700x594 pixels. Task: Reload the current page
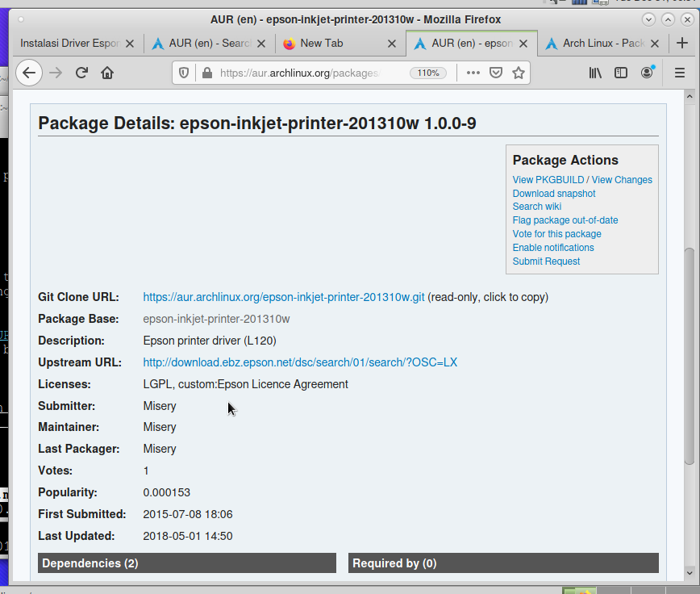click(x=81, y=73)
